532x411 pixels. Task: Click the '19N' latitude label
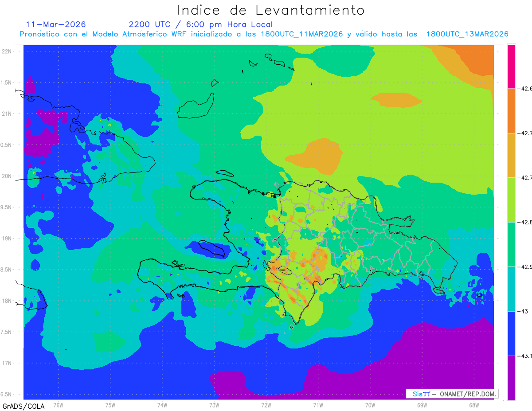7,239
